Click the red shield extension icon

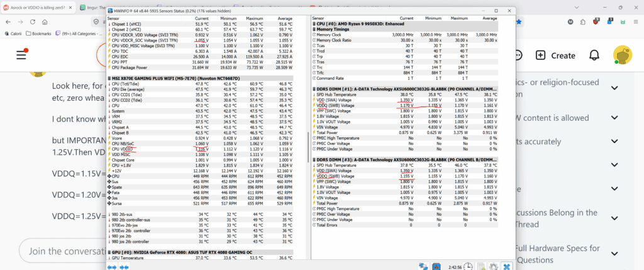coord(596,22)
